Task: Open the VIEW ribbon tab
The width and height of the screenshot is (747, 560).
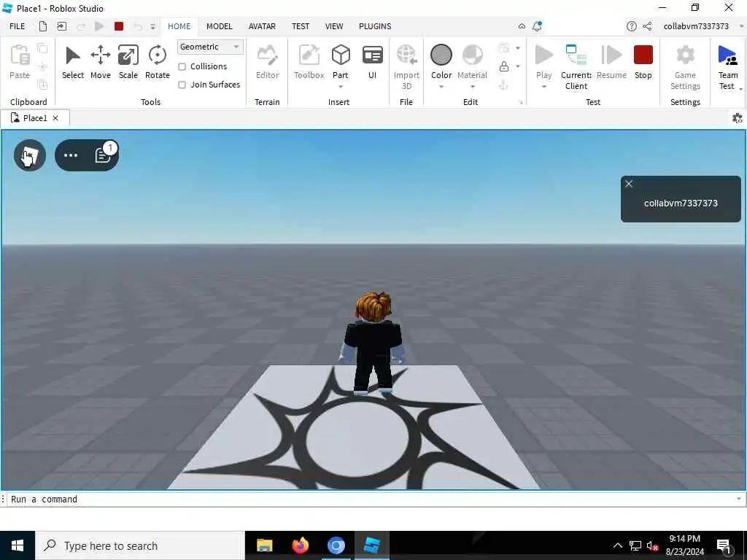Action: [x=334, y=26]
